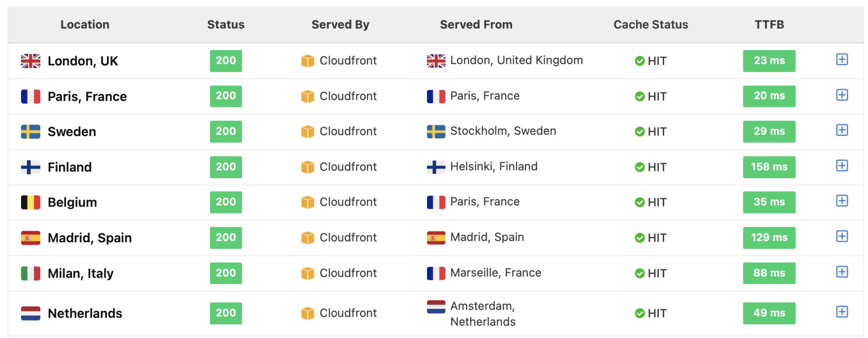Click the Cache Status column header
868x338 pixels.
click(651, 24)
